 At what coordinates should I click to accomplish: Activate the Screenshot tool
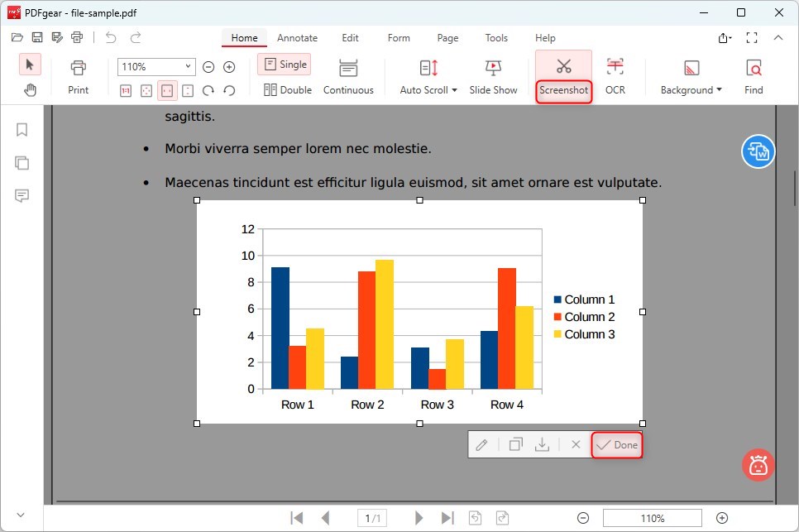(564, 74)
